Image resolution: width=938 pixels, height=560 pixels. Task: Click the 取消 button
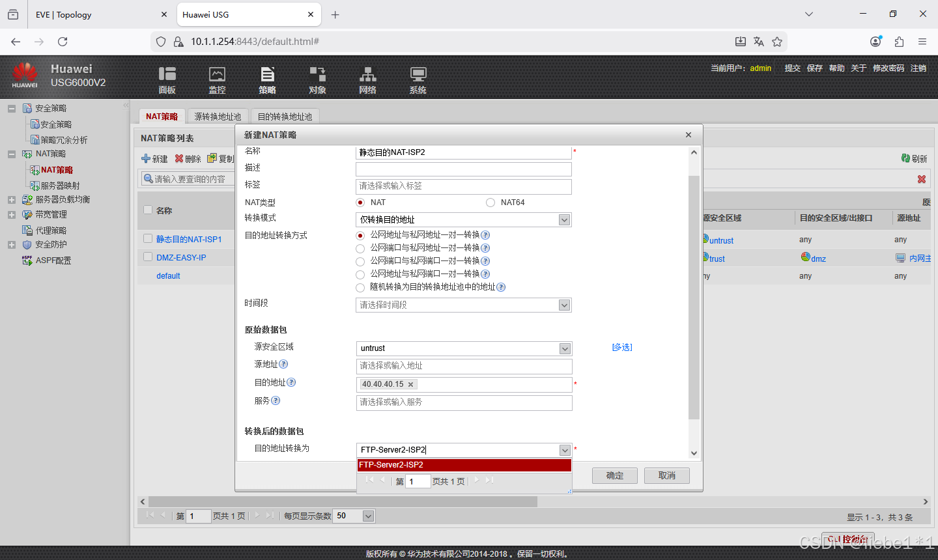coord(667,476)
